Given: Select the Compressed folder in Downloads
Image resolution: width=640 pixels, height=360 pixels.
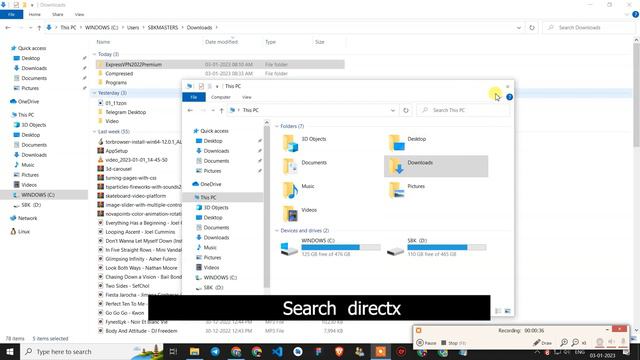Looking at the screenshot, I should [119, 73].
